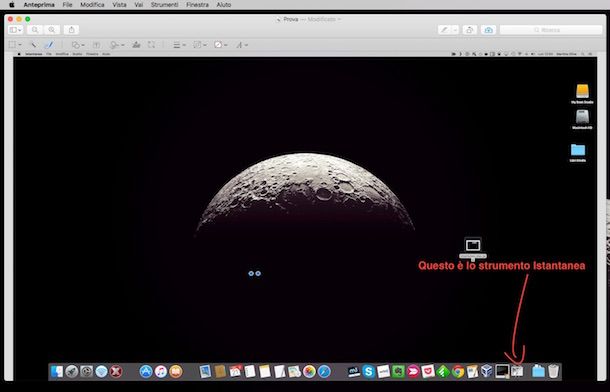Click the Launchpad rocket dock icon

point(72,371)
